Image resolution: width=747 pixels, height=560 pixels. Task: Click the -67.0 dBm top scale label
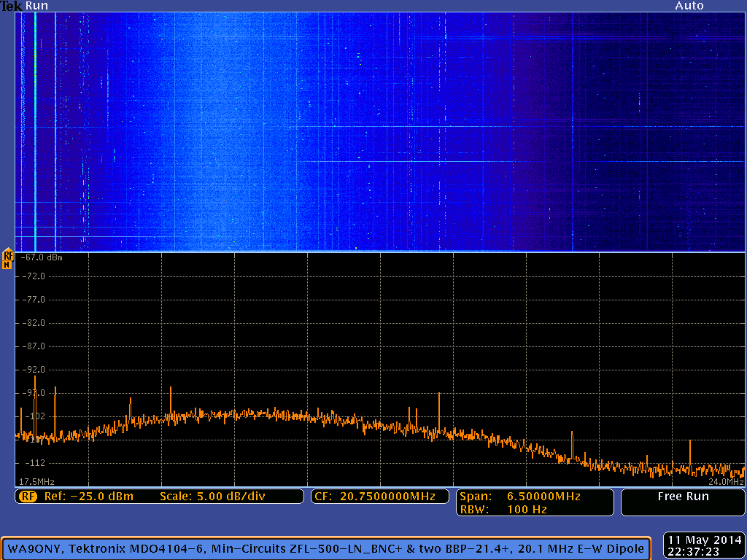(41, 257)
